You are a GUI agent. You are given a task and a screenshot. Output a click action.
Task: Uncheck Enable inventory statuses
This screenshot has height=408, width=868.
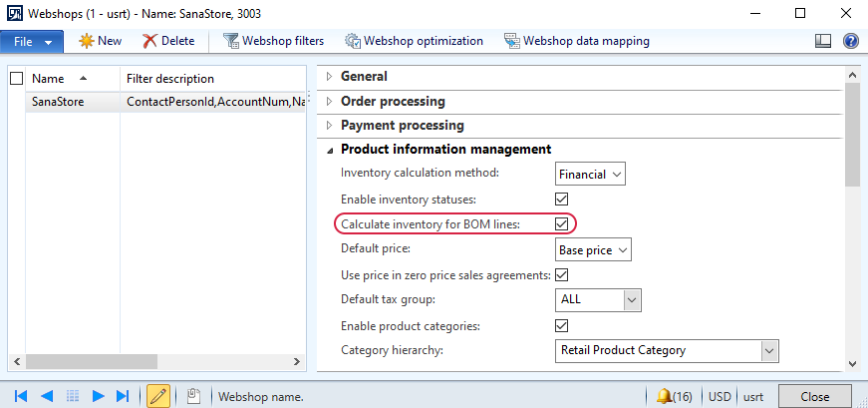click(x=561, y=199)
